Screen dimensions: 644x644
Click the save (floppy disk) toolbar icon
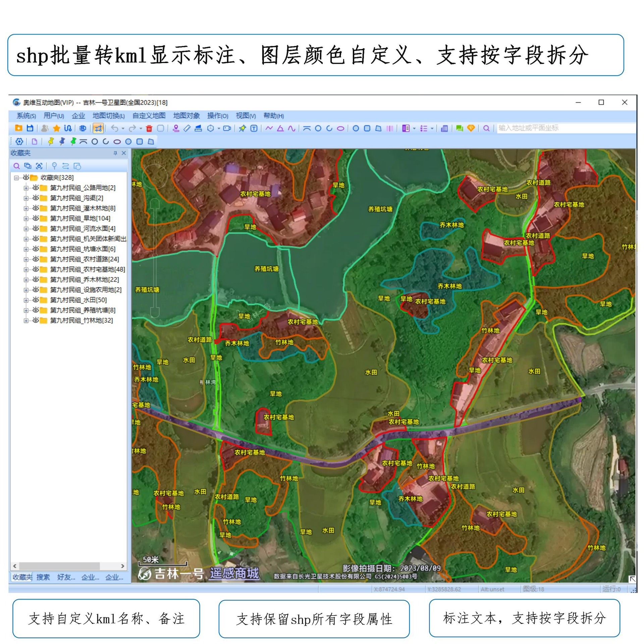30,128
